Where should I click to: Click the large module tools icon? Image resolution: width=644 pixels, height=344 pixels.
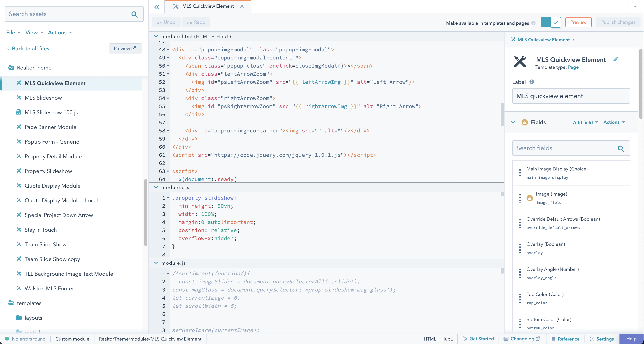[x=520, y=61]
